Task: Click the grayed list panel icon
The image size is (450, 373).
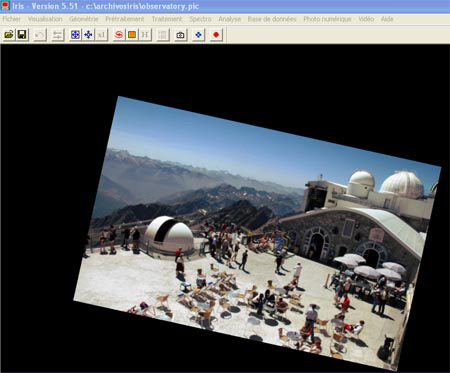Action: 163,35
